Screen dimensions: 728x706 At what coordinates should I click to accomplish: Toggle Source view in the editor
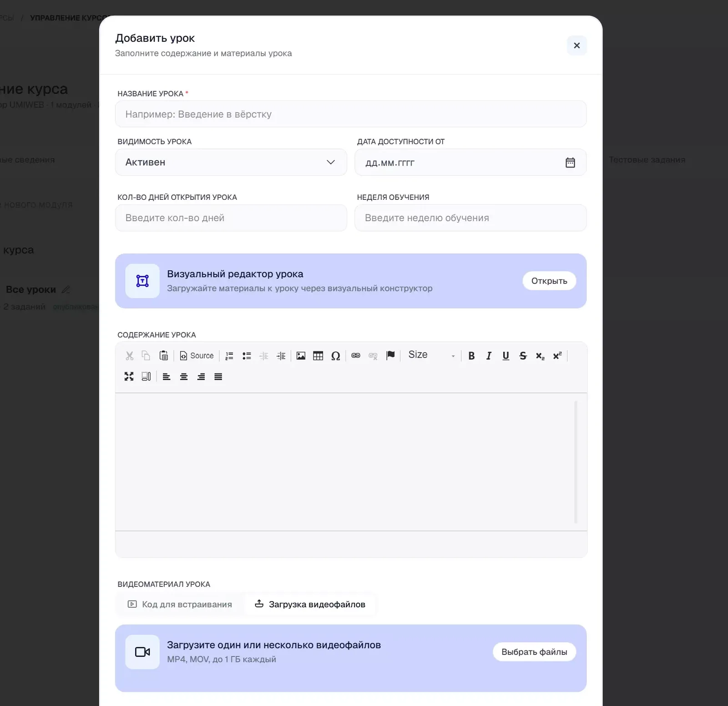[x=197, y=356]
